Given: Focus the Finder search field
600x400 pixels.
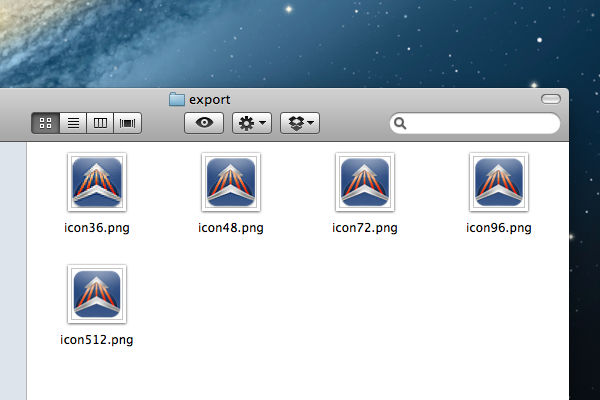Looking at the screenshot, I should click(475, 123).
